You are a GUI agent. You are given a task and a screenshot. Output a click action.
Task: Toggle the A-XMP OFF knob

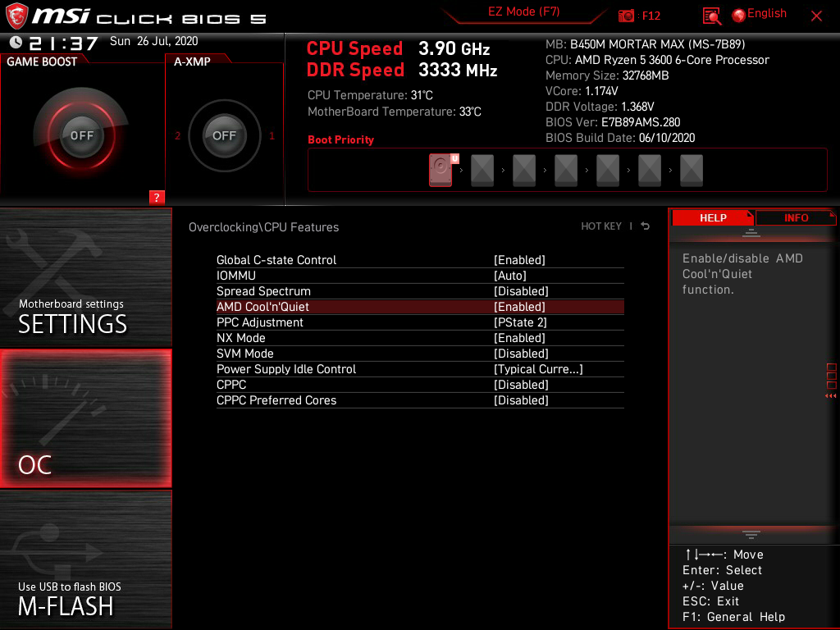pyautogui.click(x=224, y=135)
